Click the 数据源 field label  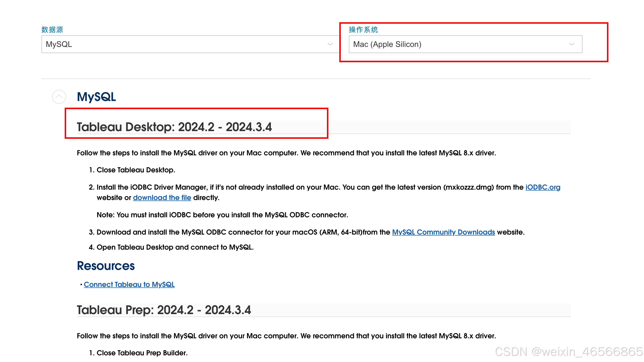(x=52, y=29)
